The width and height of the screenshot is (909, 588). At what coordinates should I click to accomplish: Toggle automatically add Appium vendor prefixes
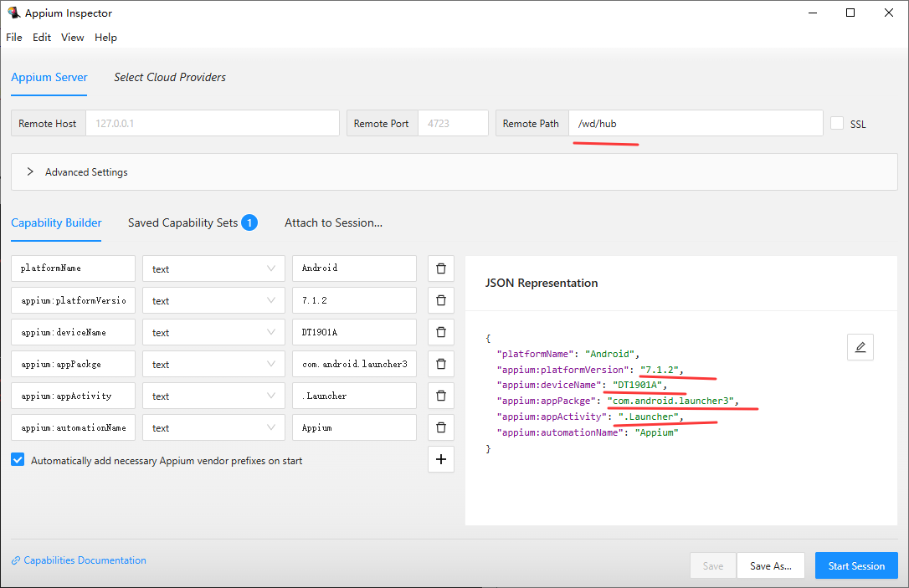pyautogui.click(x=18, y=460)
